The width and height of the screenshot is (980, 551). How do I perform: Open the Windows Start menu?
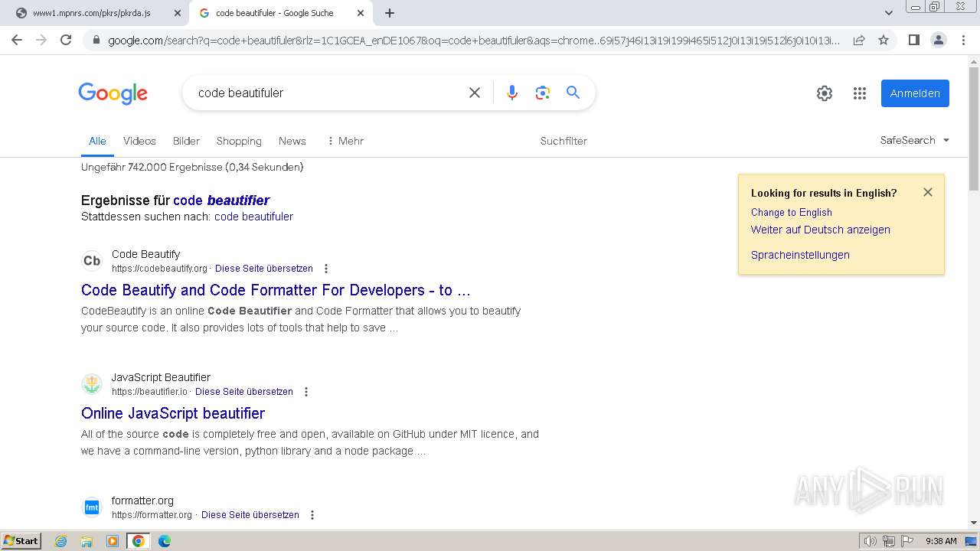(x=21, y=541)
